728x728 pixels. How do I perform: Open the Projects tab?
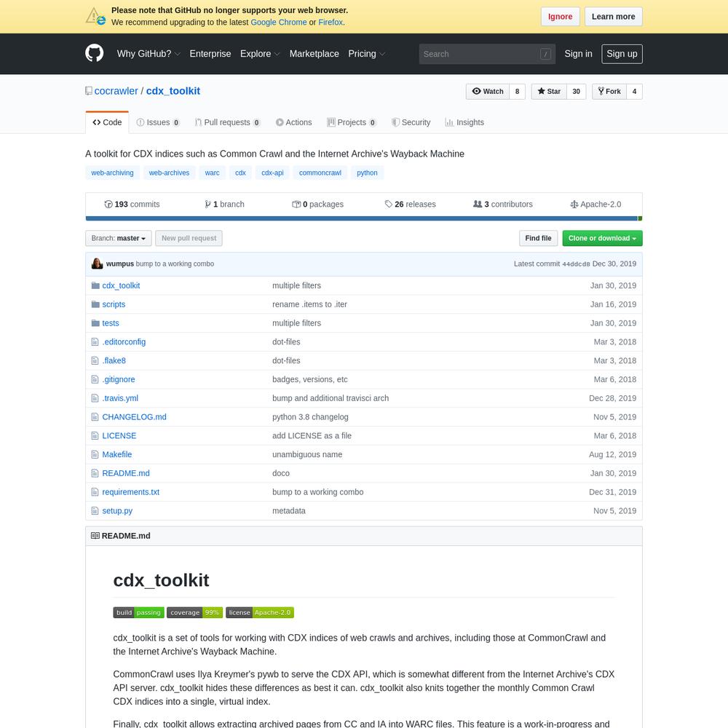[x=352, y=122]
